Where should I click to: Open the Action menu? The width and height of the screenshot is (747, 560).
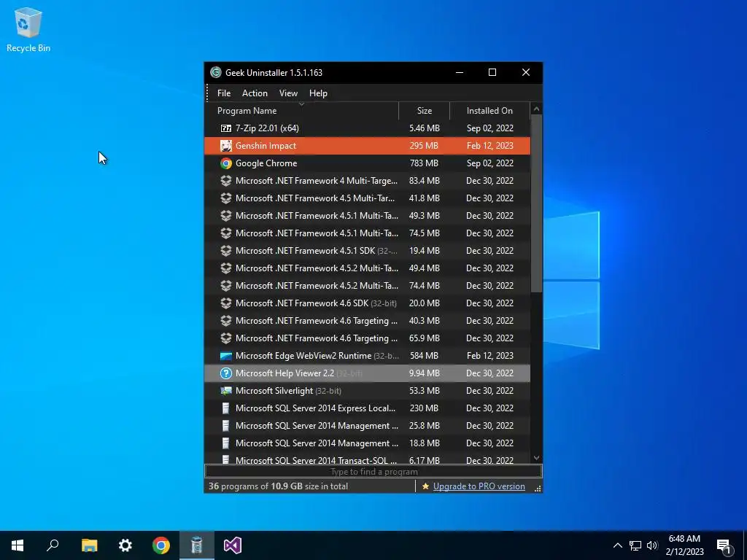[255, 93]
